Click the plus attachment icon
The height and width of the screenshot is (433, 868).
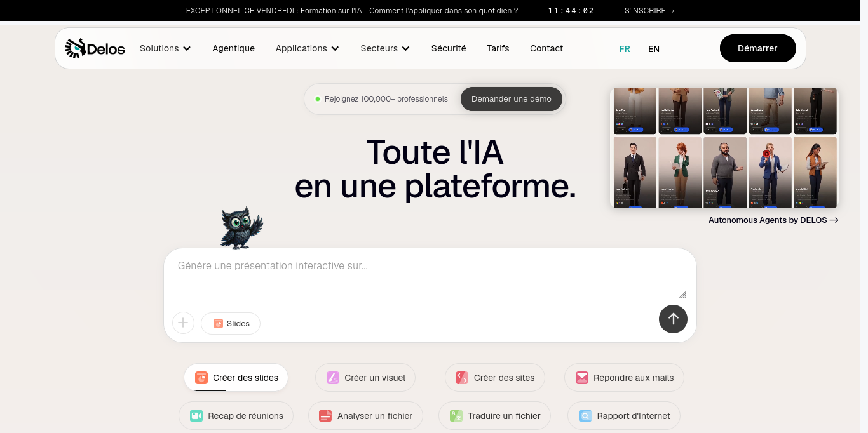183,323
